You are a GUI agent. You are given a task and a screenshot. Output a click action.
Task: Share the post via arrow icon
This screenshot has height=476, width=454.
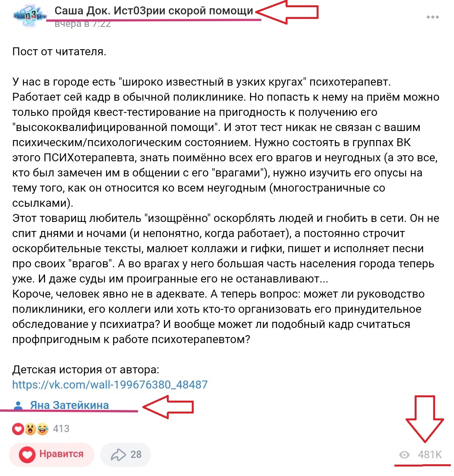pos(118,454)
